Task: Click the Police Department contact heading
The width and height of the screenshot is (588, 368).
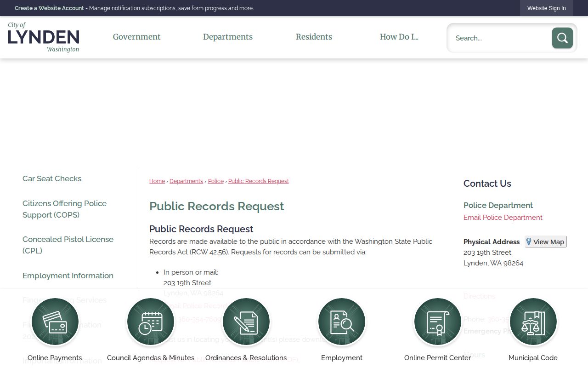Action: click(x=498, y=205)
